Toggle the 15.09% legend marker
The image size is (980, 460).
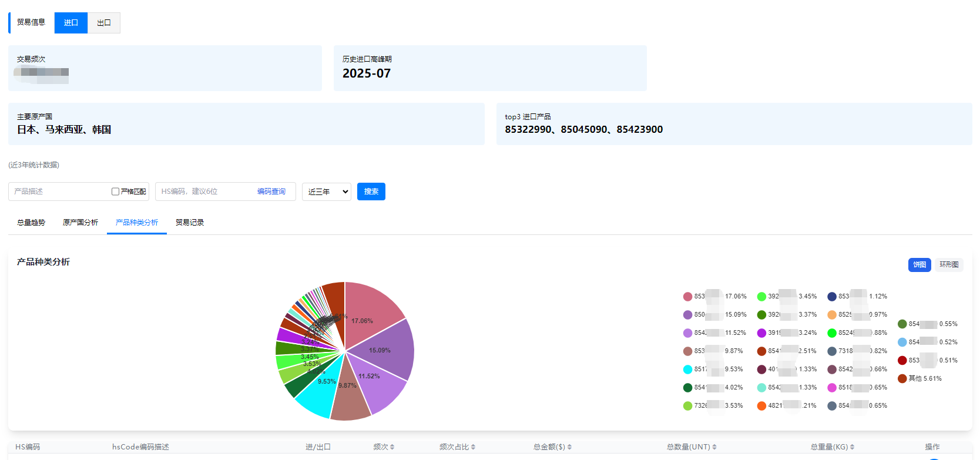point(687,315)
